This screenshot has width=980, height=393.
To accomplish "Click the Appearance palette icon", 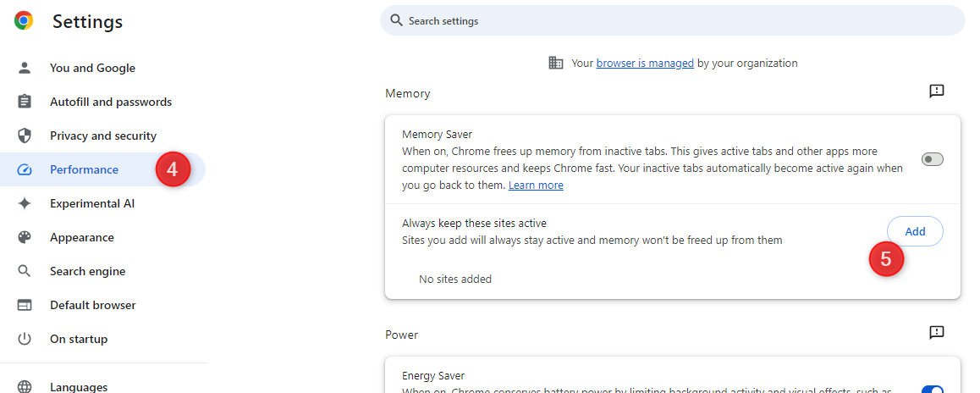I will point(25,237).
